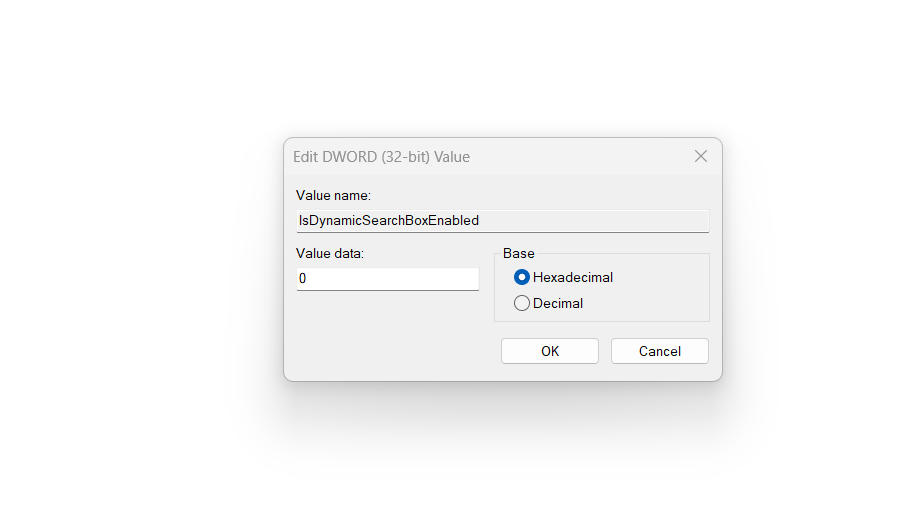Screen dimensions: 923x527
Task: Click the Decimal label text
Action: point(558,303)
